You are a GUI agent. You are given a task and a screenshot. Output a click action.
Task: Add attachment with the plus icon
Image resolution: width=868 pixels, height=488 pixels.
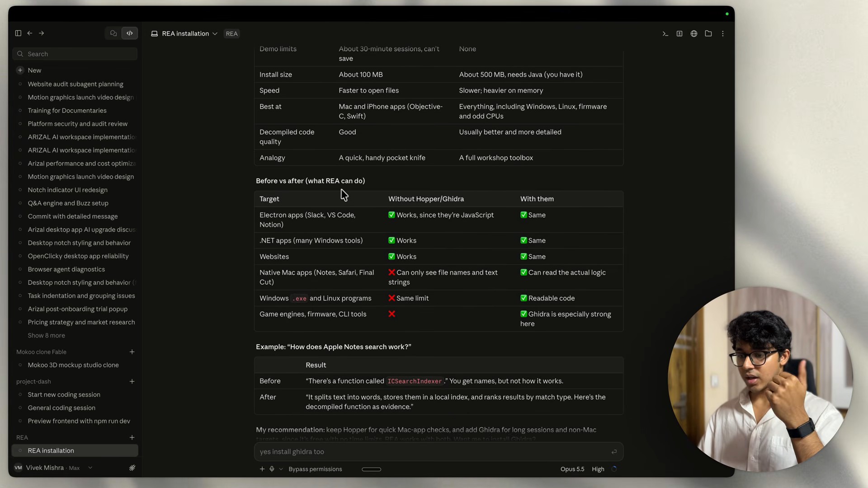(x=262, y=469)
